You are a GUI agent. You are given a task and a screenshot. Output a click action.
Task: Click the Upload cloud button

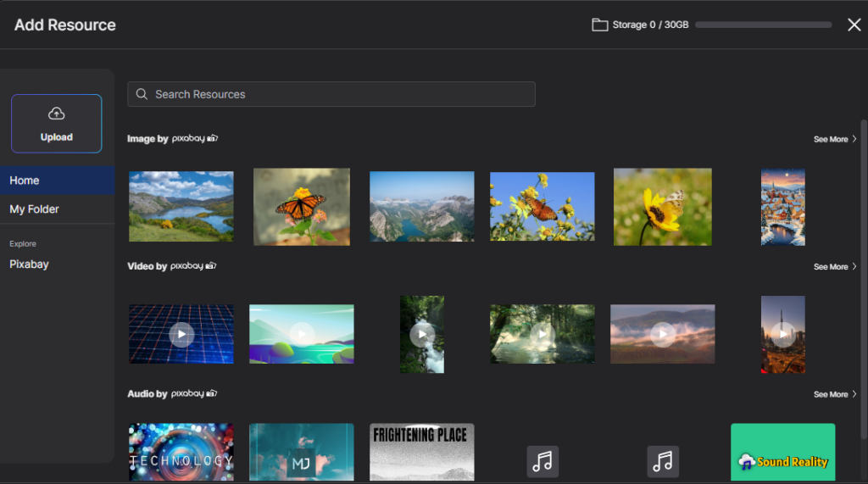[57, 124]
